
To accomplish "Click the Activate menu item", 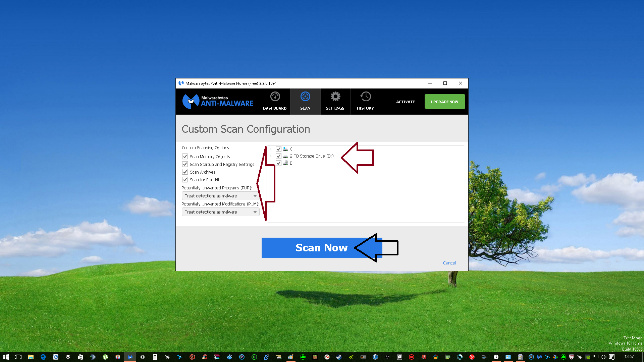I will coord(405,102).
